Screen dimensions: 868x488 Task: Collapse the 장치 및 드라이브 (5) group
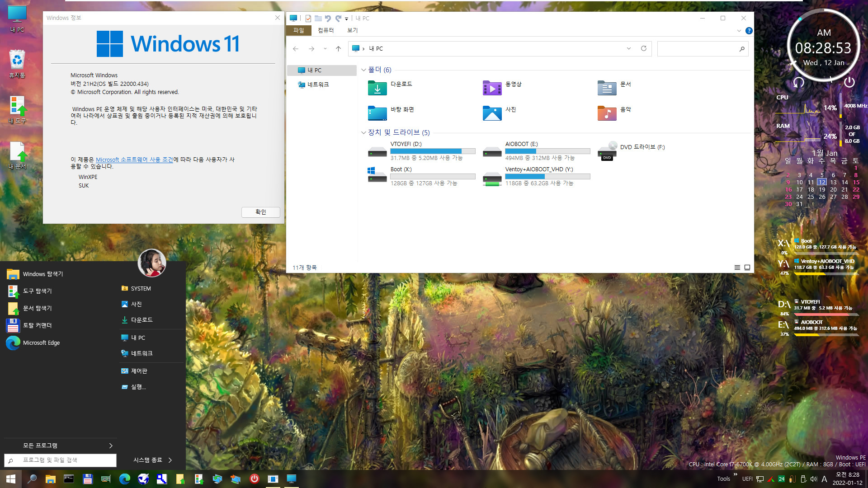(363, 133)
